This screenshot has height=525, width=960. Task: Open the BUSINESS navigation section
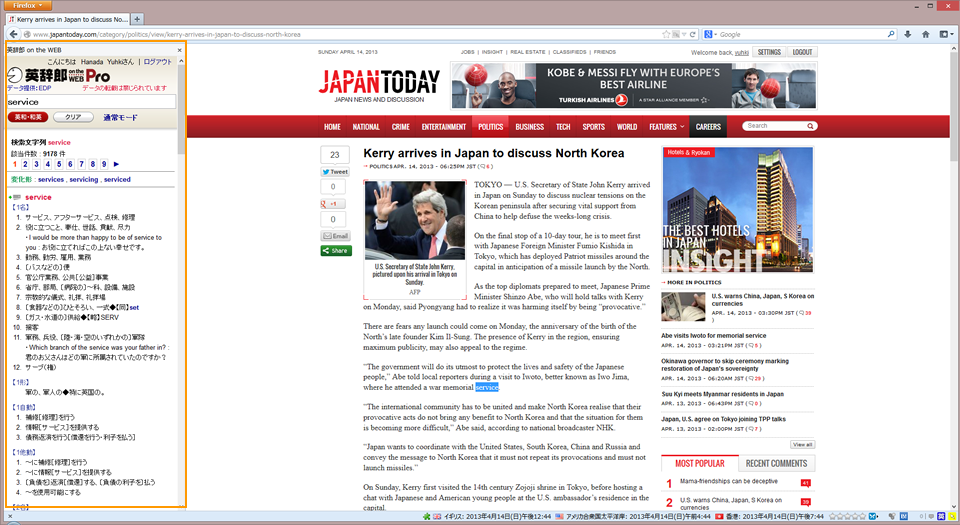529,127
